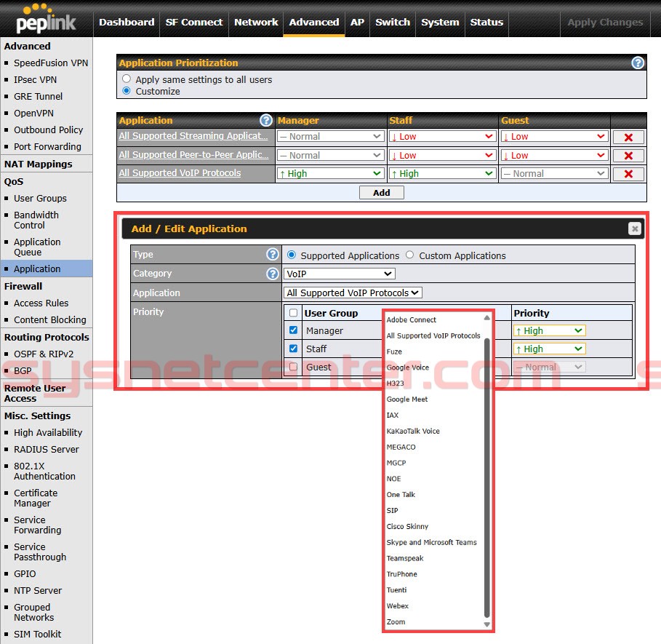The image size is (661, 644).
Task: Open the Category VoIP dropdown
Action: click(340, 274)
